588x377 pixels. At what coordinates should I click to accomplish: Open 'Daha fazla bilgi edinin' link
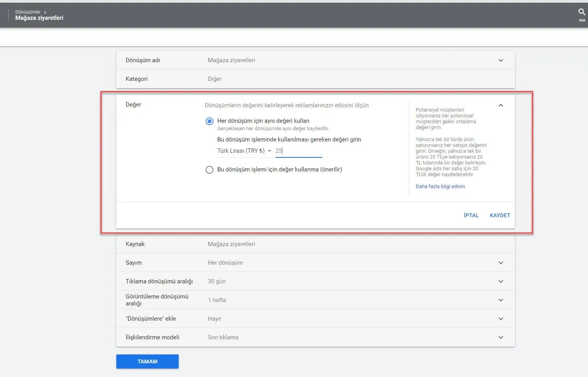click(x=440, y=187)
